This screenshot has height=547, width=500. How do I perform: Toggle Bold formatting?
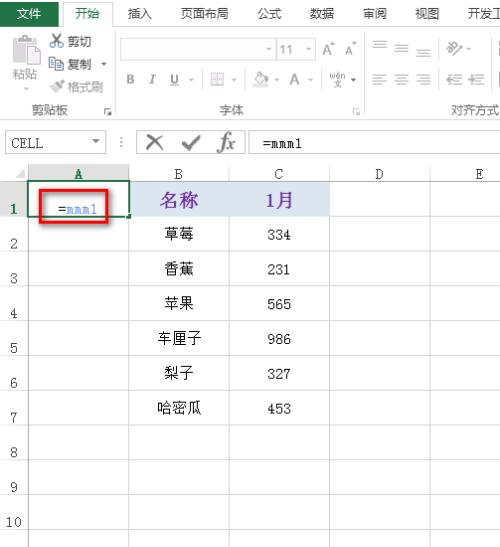coord(130,80)
